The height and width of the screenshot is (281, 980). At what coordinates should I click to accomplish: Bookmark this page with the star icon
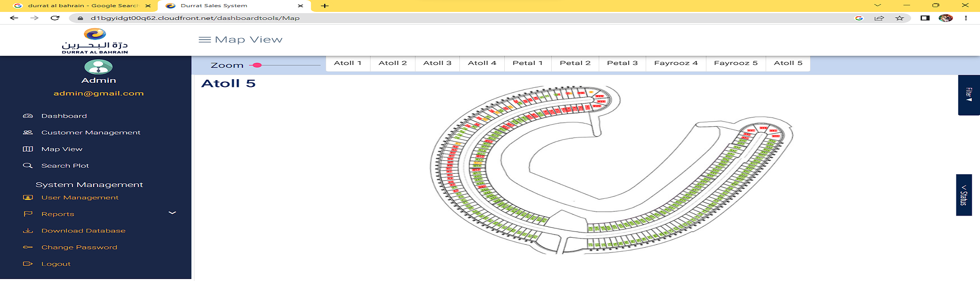tap(899, 18)
